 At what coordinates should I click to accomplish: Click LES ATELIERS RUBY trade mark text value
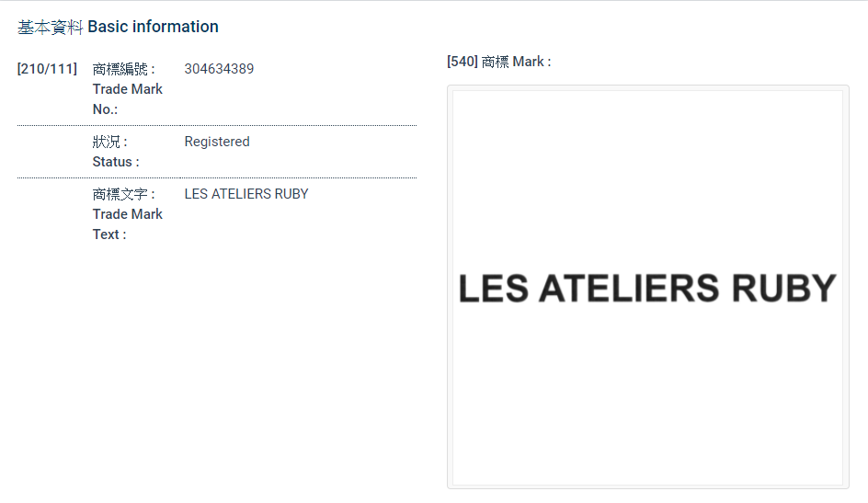click(246, 194)
